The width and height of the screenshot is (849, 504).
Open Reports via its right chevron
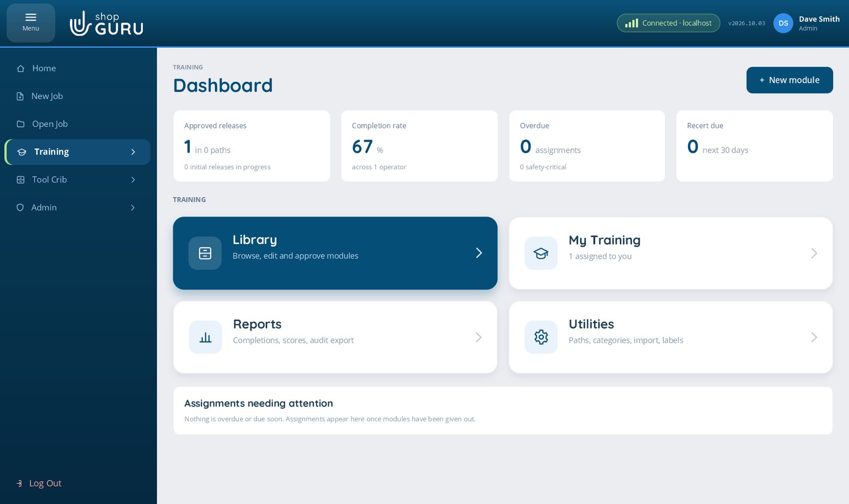coord(479,337)
